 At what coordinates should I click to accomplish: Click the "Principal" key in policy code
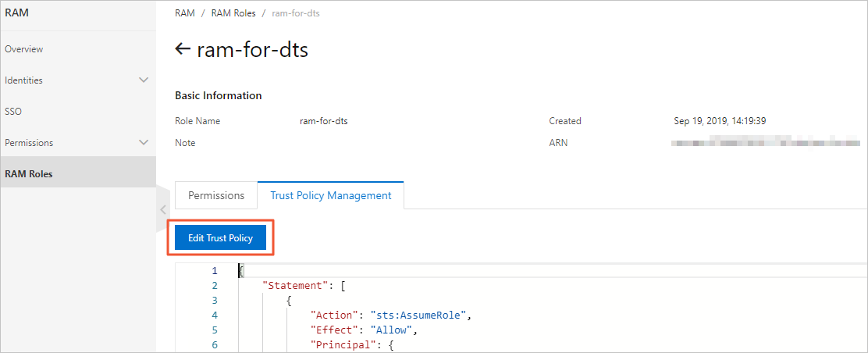click(342, 345)
